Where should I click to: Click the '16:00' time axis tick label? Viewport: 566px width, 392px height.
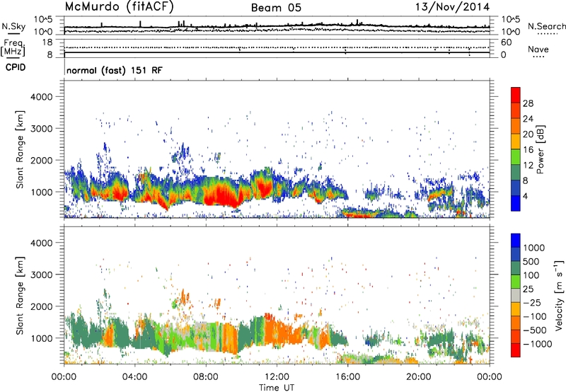(x=347, y=376)
